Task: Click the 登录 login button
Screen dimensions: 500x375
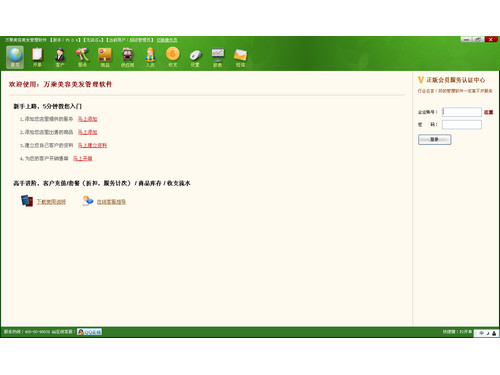Action: (x=435, y=139)
